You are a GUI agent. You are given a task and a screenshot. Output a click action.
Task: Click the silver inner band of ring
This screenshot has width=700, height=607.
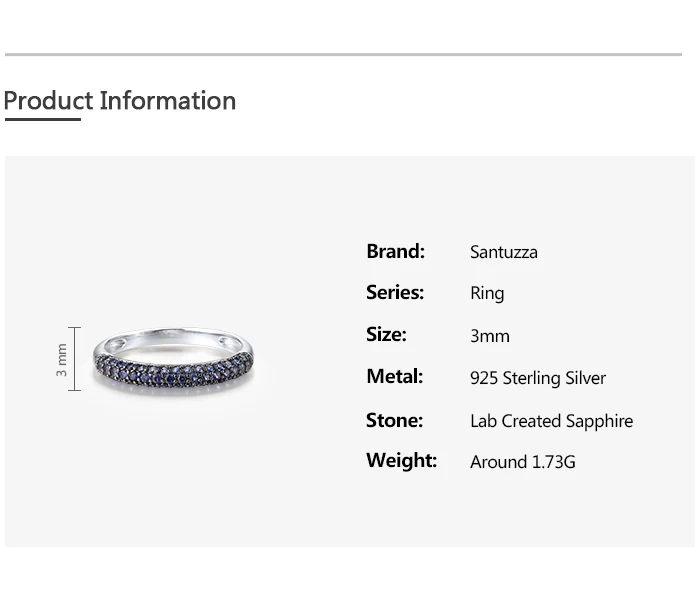(x=172, y=340)
